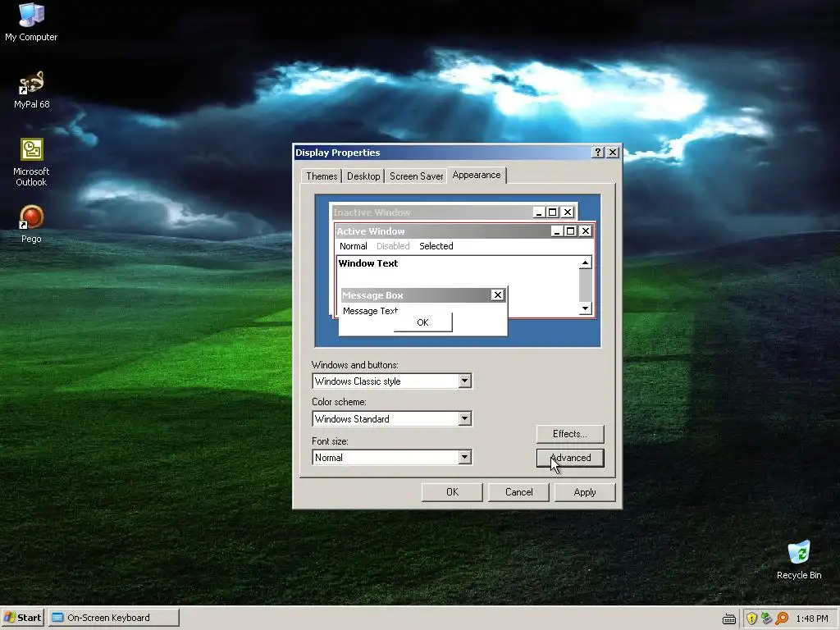This screenshot has height=630, width=840.
Task: Click the 1:48 PM system clock
Action: tap(812, 619)
